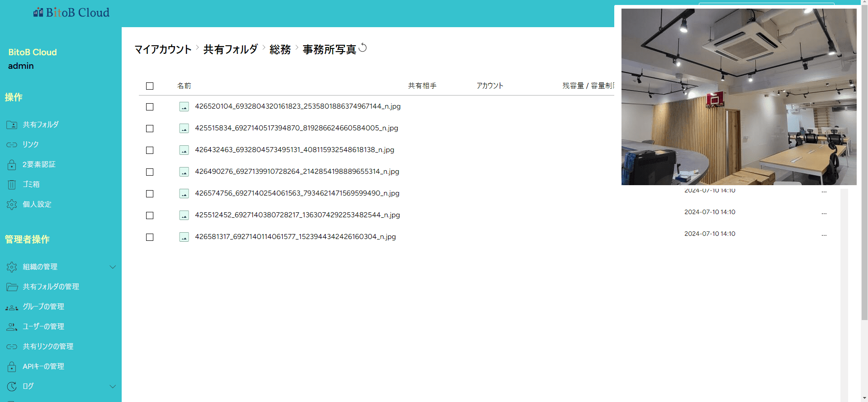
Task: Open 共有フォルダ in sidebar
Action: click(x=41, y=124)
